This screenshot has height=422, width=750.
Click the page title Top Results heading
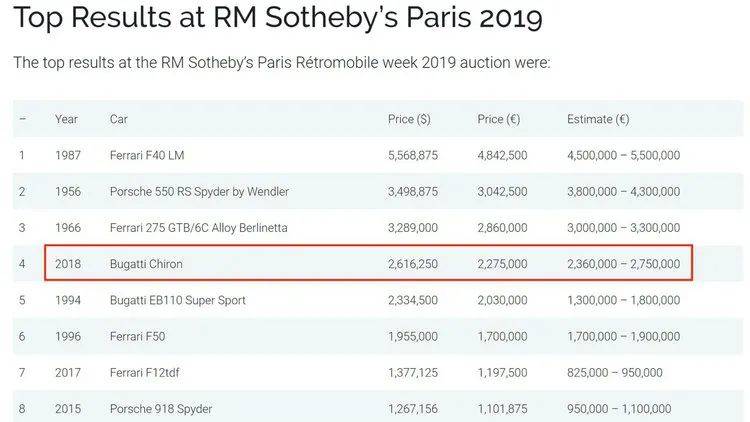(278, 18)
